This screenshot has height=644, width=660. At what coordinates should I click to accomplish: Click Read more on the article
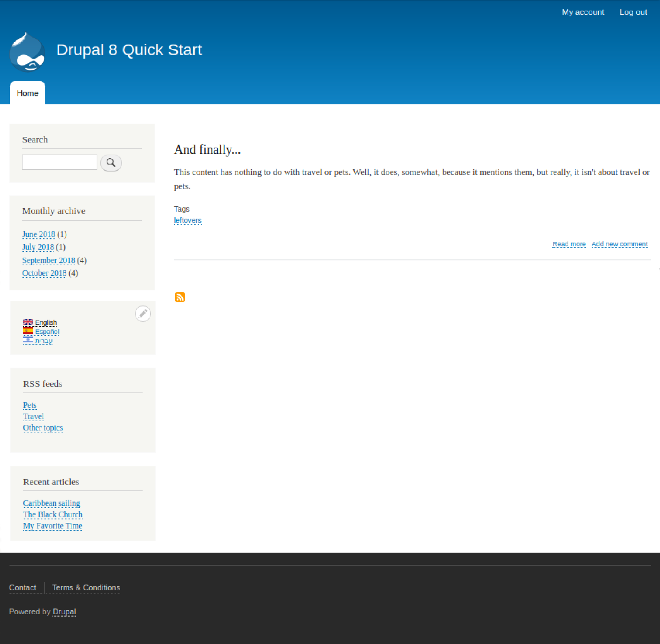coord(569,244)
